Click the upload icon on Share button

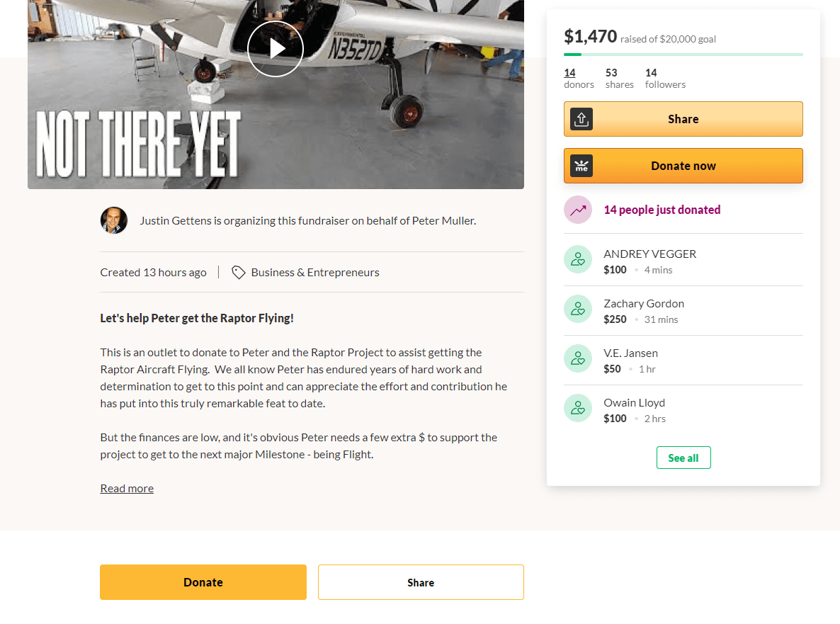coord(581,119)
